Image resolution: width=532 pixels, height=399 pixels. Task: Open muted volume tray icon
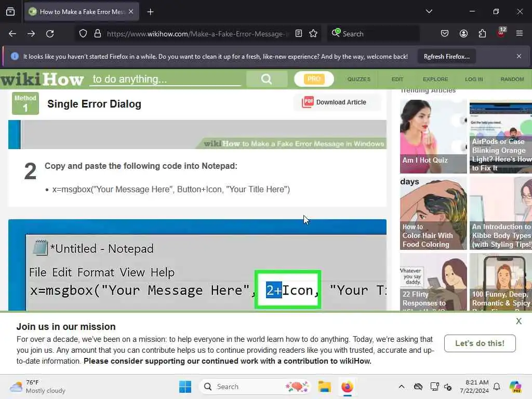point(448,387)
